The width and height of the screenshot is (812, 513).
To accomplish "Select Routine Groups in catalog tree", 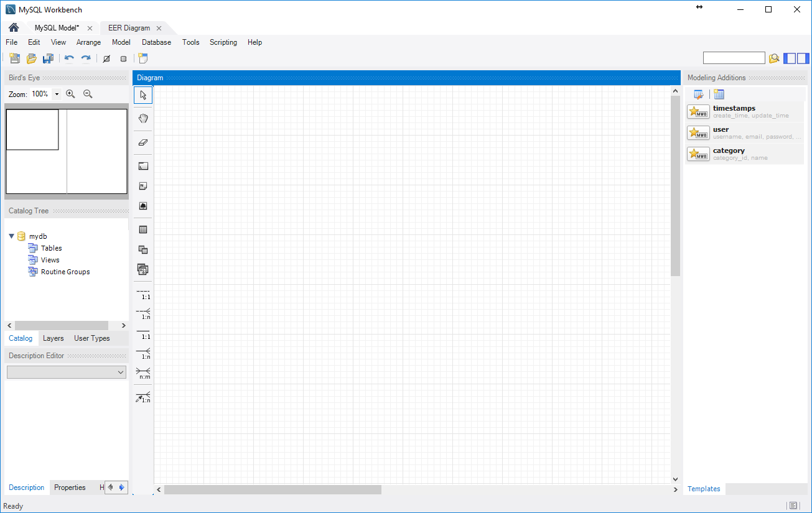I will (x=65, y=272).
